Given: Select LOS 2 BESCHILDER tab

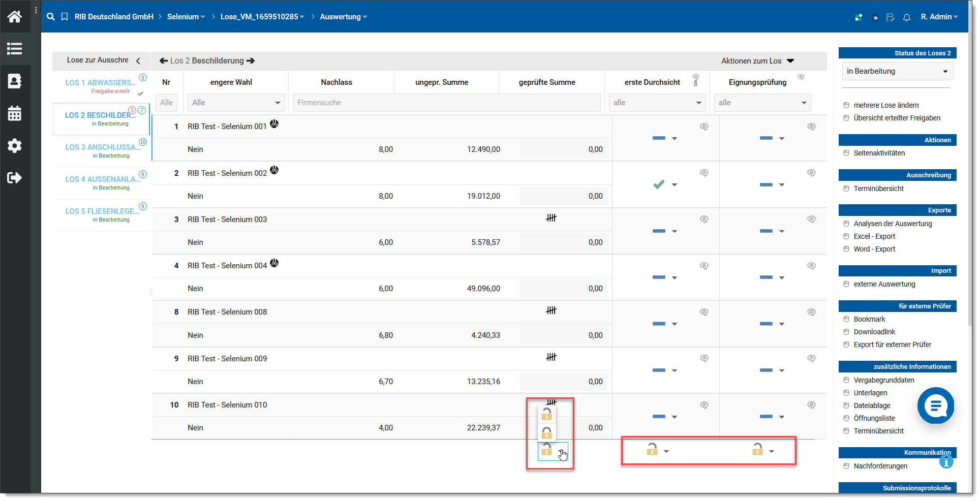Looking at the screenshot, I should (101, 119).
